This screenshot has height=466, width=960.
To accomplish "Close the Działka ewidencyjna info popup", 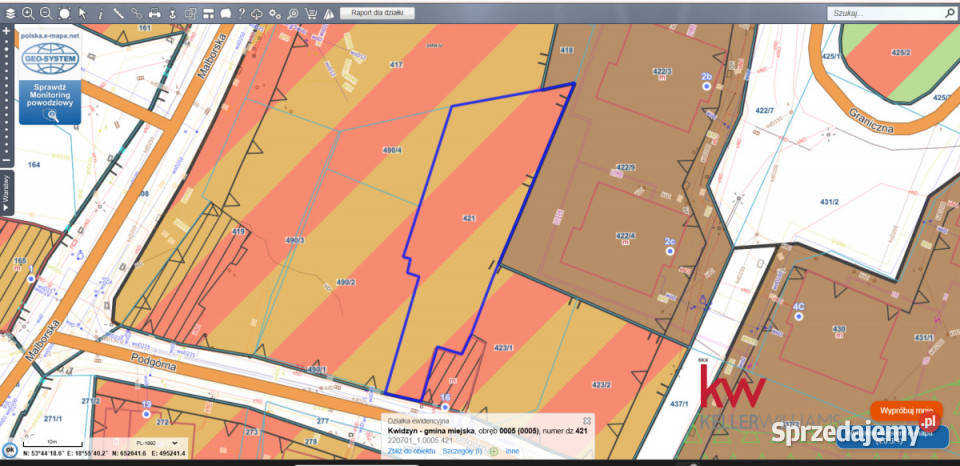I will 587,420.
